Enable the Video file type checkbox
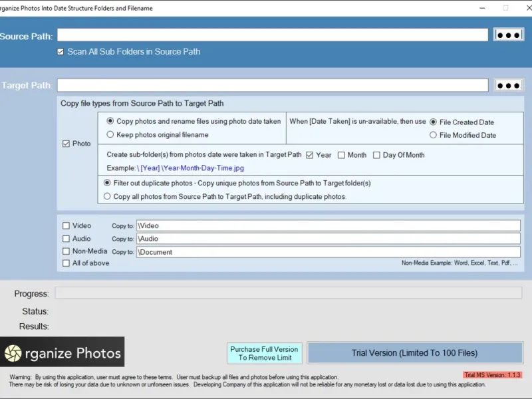 [66, 225]
